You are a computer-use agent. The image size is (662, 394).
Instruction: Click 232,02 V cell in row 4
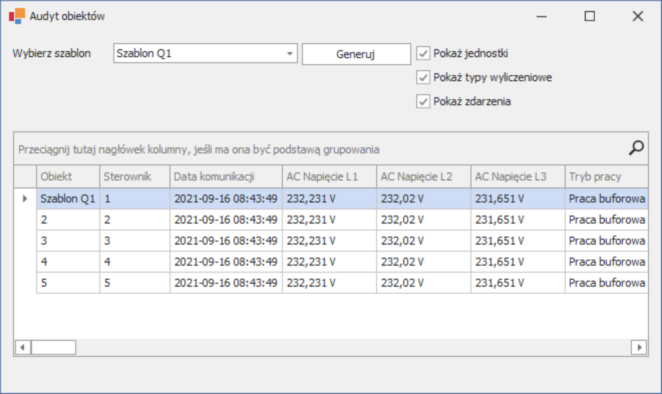(424, 262)
